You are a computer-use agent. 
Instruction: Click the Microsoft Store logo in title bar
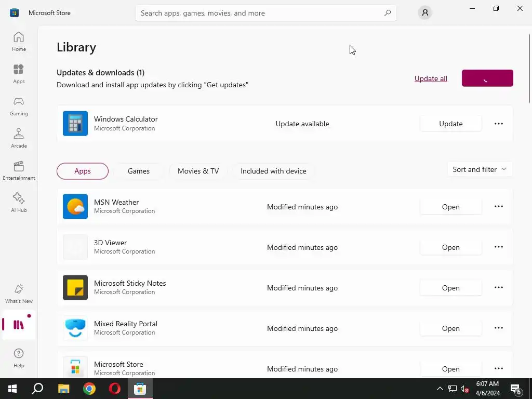14,13
